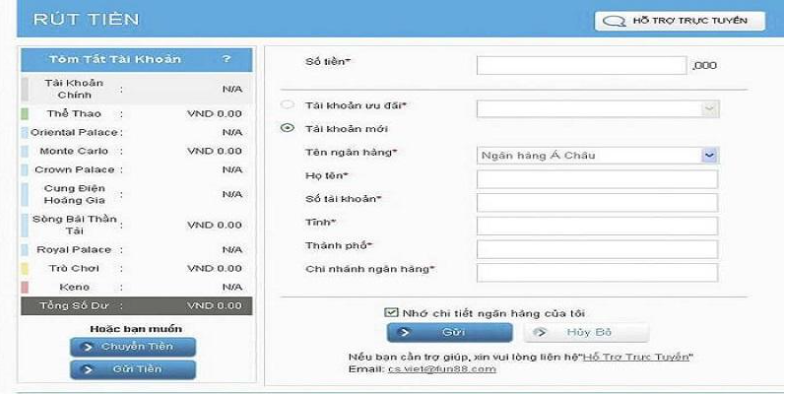Click the red color marker beside Keno
Viewport: 796px width, 397px height.
(24, 287)
